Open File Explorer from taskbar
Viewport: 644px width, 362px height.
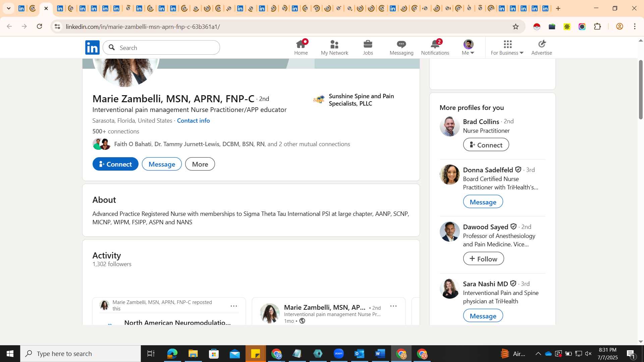193,354
